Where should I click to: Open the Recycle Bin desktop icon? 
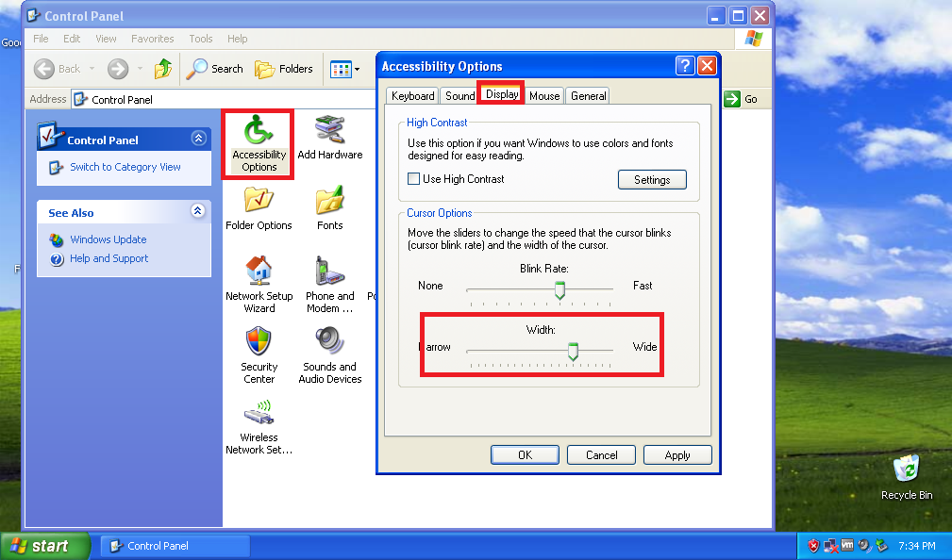(907, 477)
